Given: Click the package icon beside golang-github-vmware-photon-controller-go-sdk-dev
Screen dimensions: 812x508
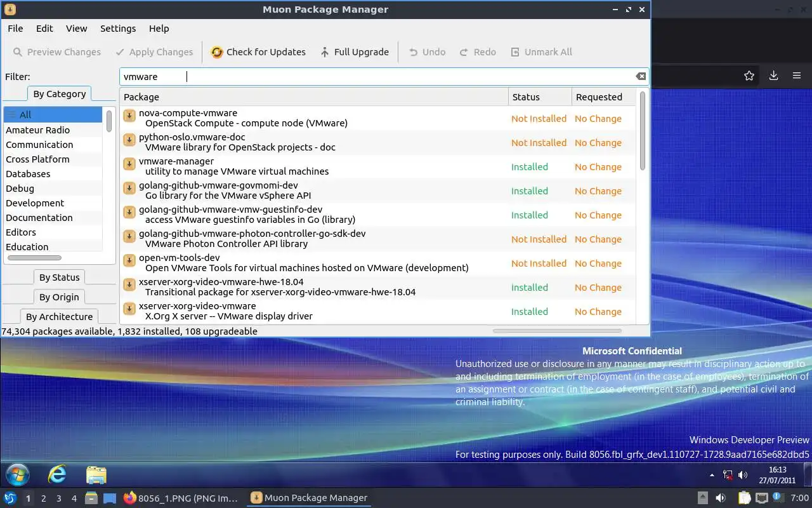Looking at the screenshot, I should [x=129, y=236].
